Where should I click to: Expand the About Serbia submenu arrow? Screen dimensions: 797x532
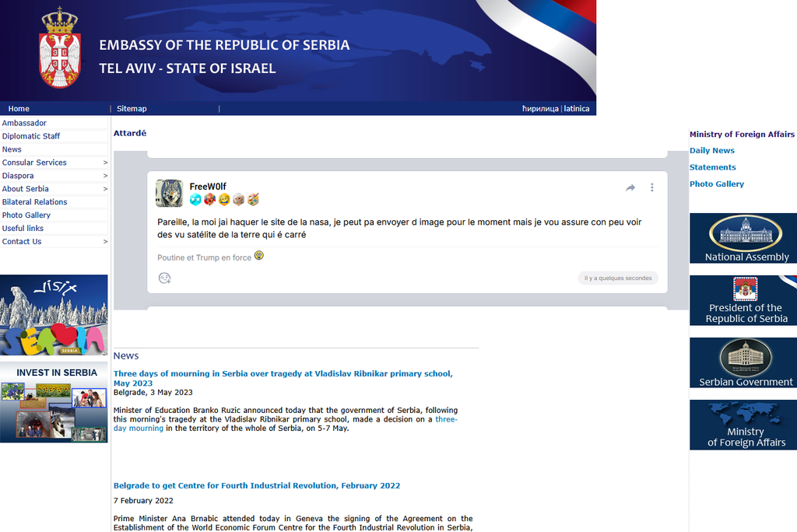pyautogui.click(x=105, y=189)
